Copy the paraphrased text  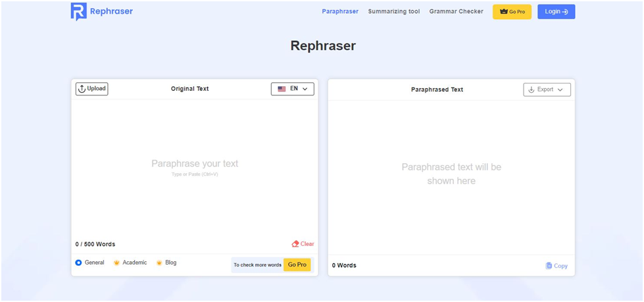click(557, 266)
